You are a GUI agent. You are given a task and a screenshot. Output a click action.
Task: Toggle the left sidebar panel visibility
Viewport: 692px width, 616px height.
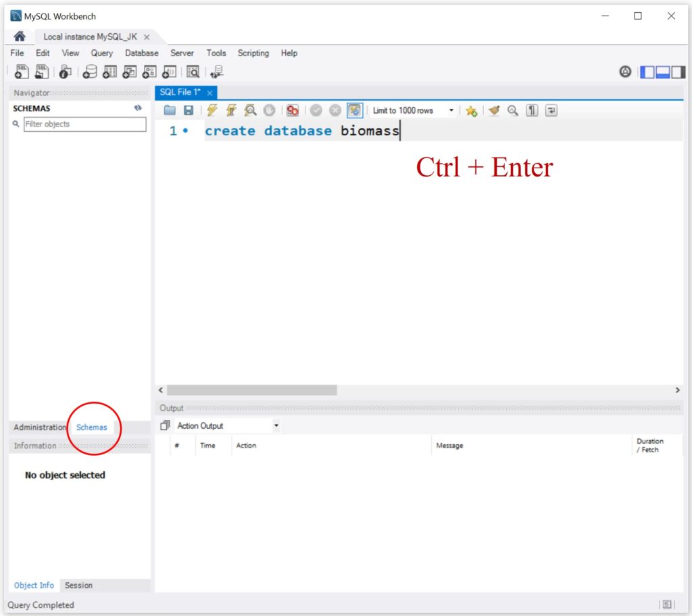[x=647, y=72]
